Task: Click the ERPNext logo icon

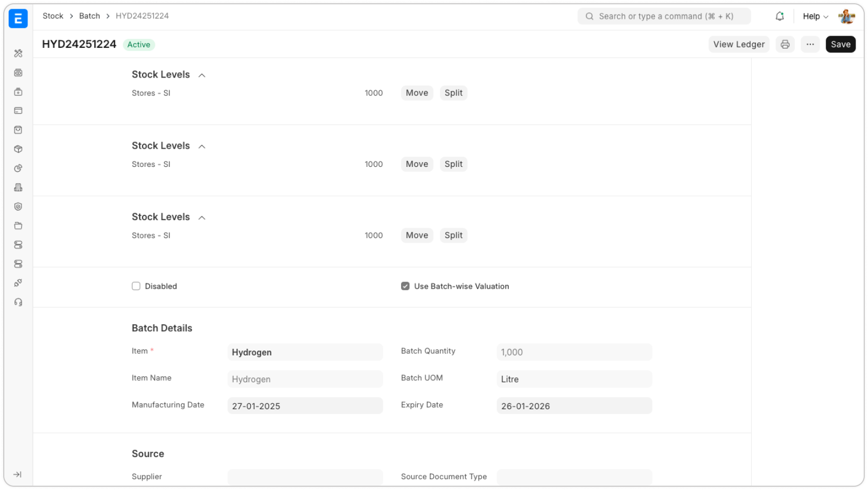Action: coord(18,18)
